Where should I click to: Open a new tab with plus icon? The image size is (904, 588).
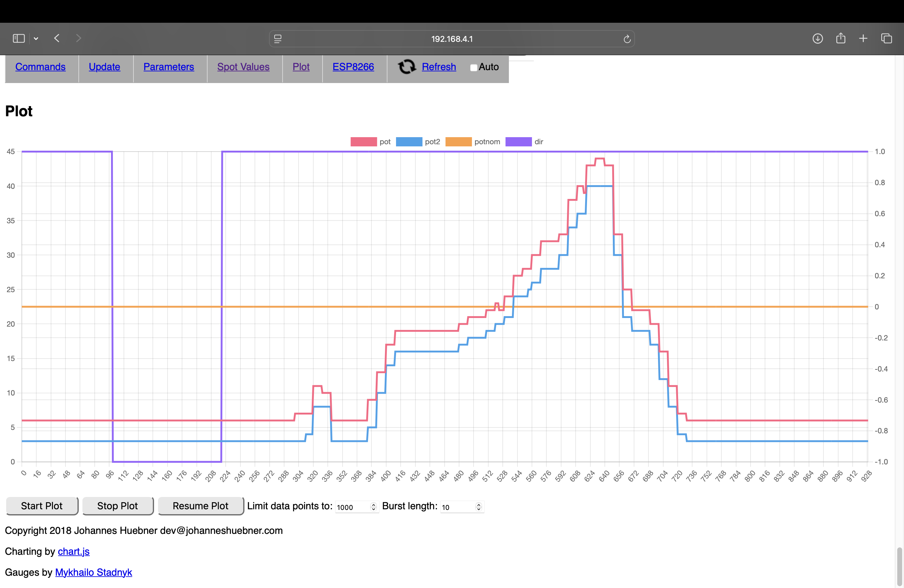pyautogui.click(x=863, y=38)
